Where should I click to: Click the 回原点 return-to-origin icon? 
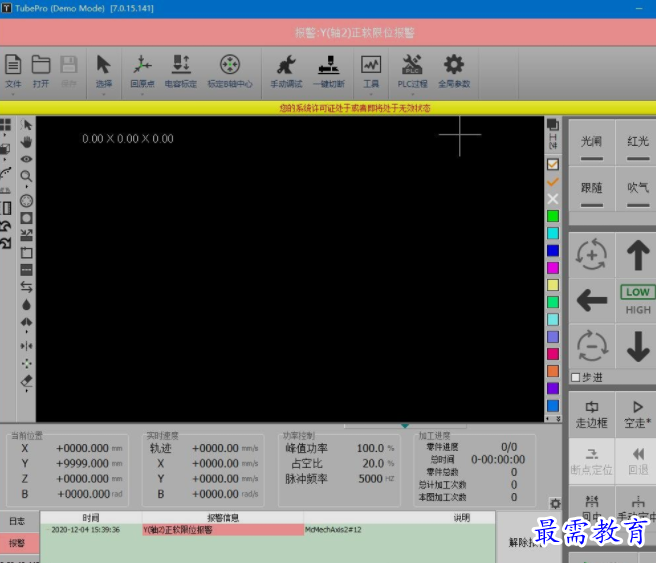coord(142,65)
